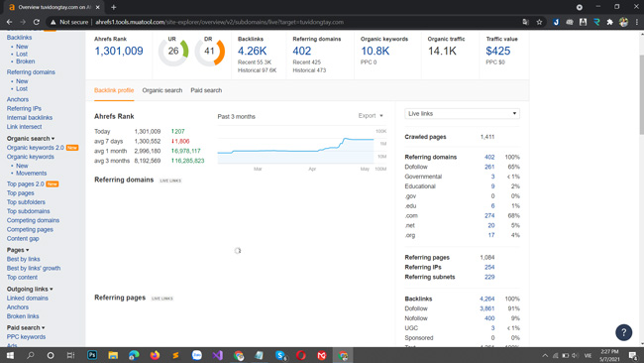Viewport: 644px width, 363px height.
Task: Launch Photoshop from the taskbar
Action: (92, 355)
